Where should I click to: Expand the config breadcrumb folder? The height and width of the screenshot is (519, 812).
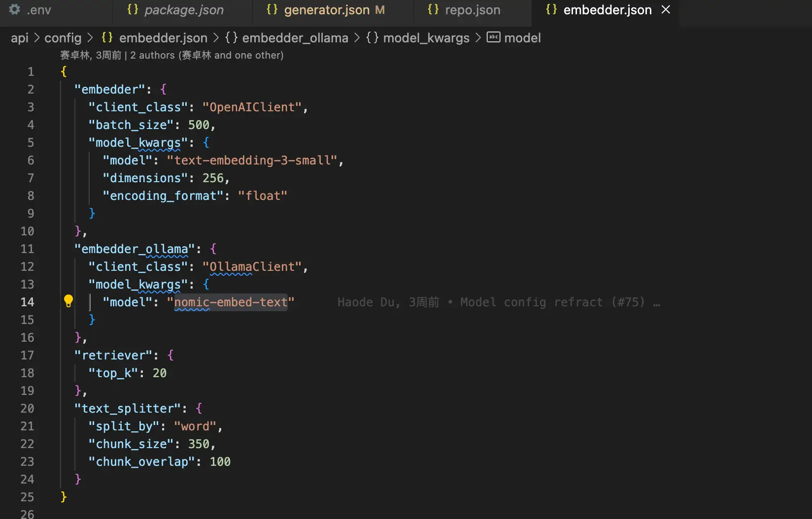coord(63,38)
